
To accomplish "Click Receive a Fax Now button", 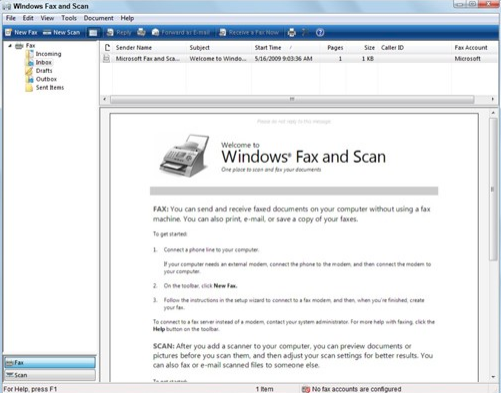I will pyautogui.click(x=249, y=32).
